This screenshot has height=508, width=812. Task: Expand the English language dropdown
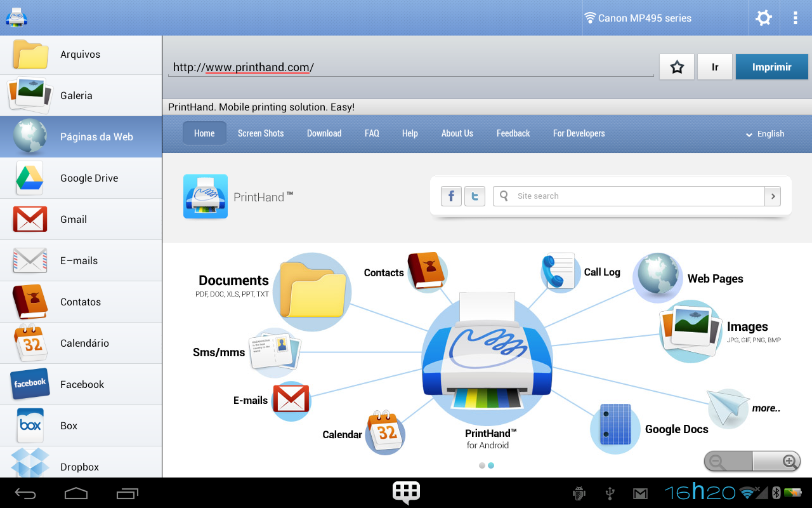[x=766, y=134]
